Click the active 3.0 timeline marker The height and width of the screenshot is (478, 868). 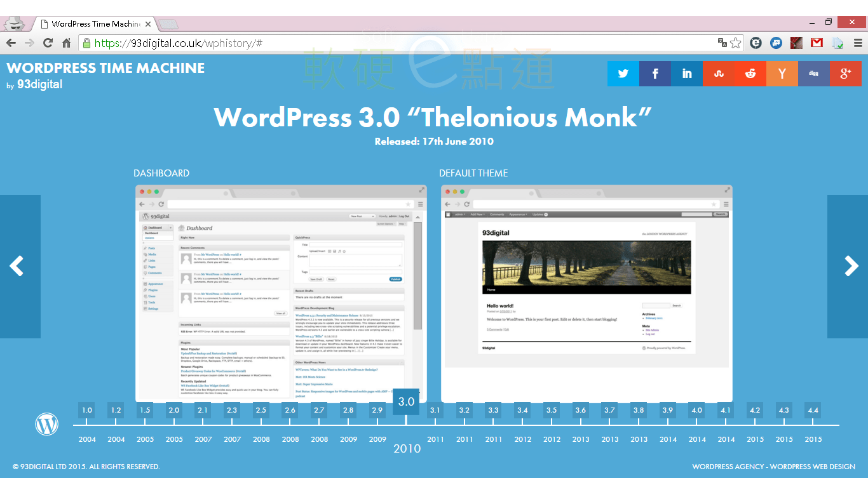(407, 402)
